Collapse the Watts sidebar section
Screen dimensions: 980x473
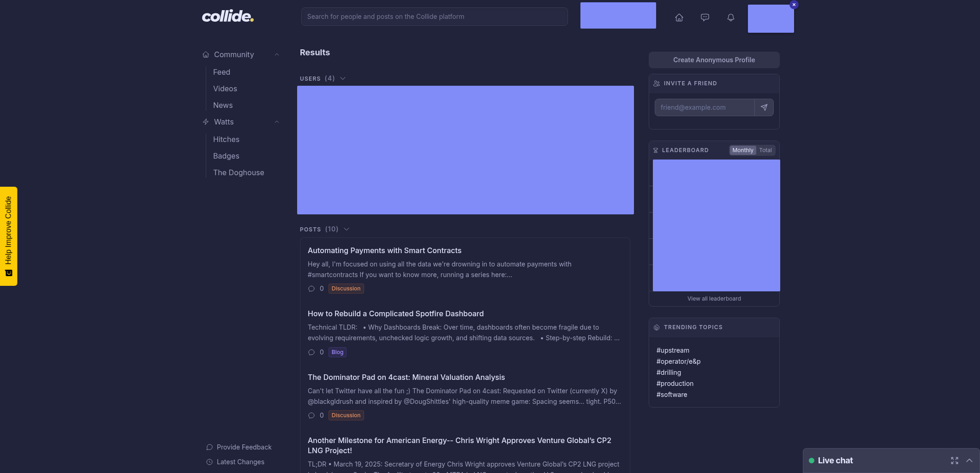pos(277,122)
